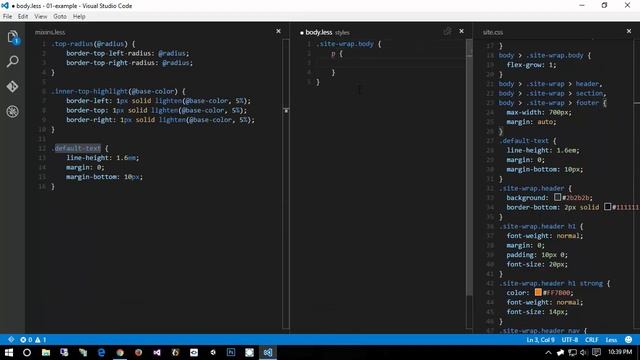The height and width of the screenshot is (360, 640).
Task: Click the feedback smiley in status bar
Action: tap(629, 340)
